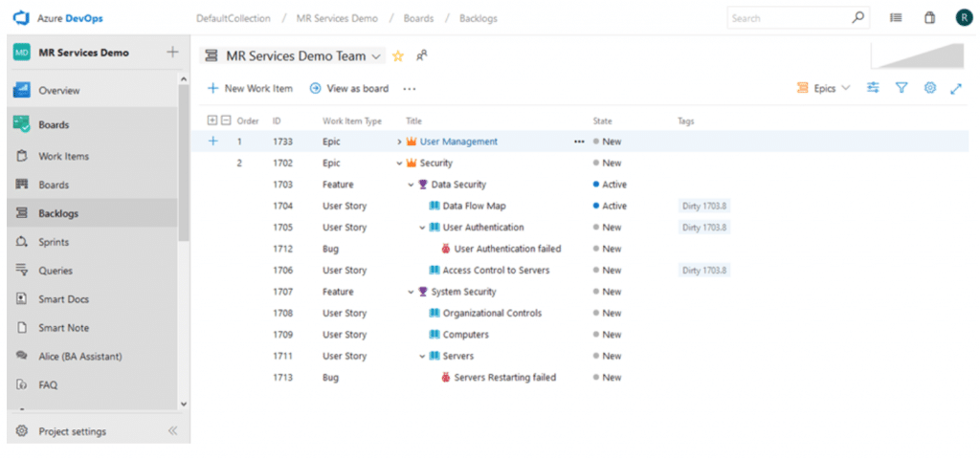This screenshot has height=459, width=980.
Task: Open Project settings
Action: tap(72, 431)
